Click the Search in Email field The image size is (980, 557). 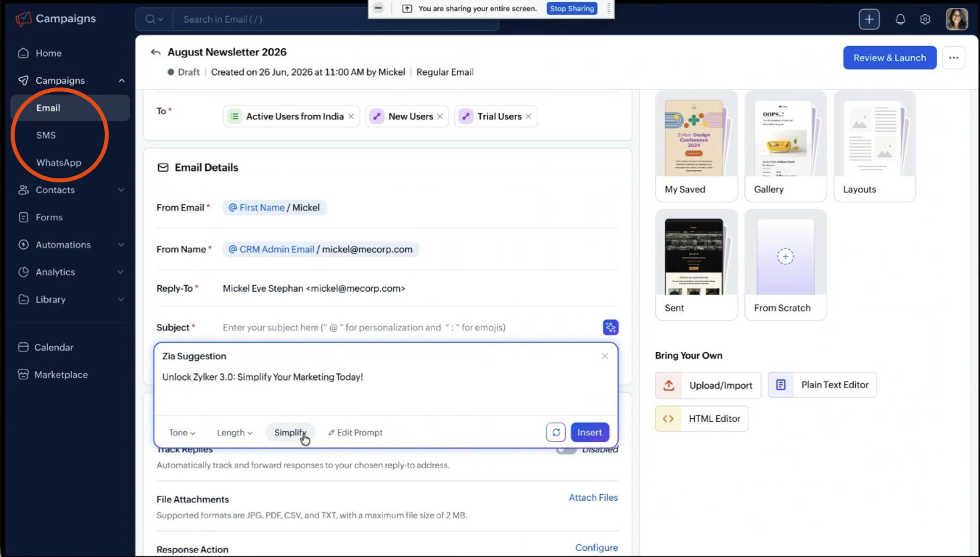337,19
